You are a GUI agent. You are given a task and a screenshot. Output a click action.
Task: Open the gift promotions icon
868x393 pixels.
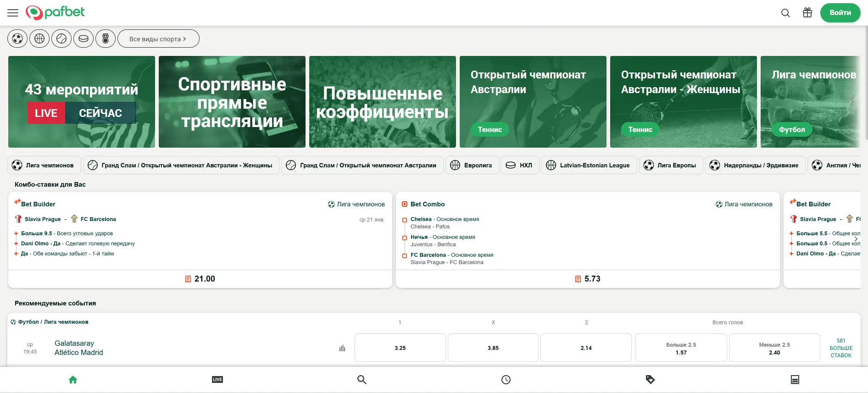tap(807, 13)
